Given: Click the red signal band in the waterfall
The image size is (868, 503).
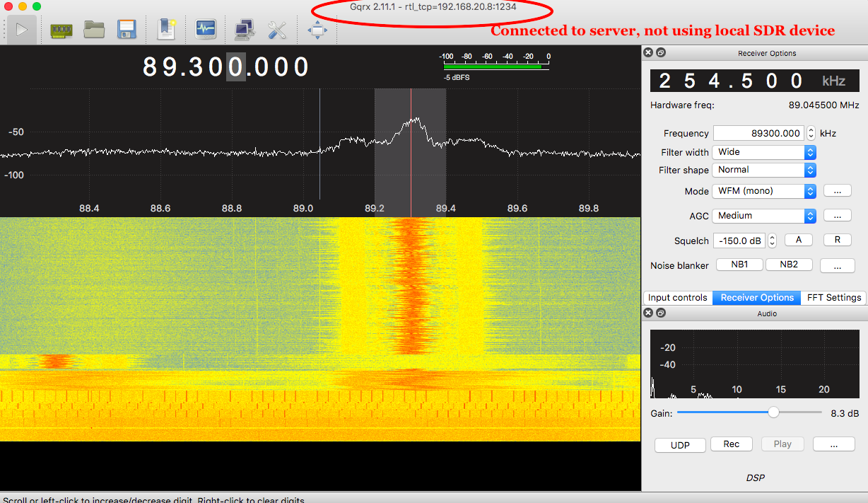Looking at the screenshot, I should tap(411, 287).
